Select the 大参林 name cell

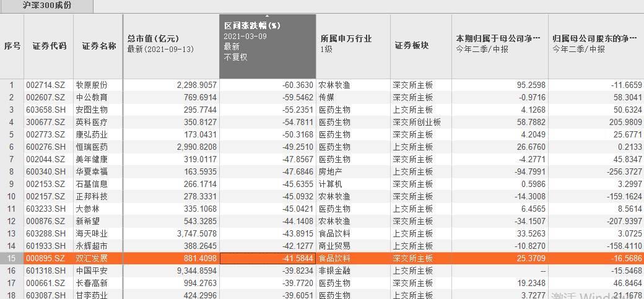(98, 209)
